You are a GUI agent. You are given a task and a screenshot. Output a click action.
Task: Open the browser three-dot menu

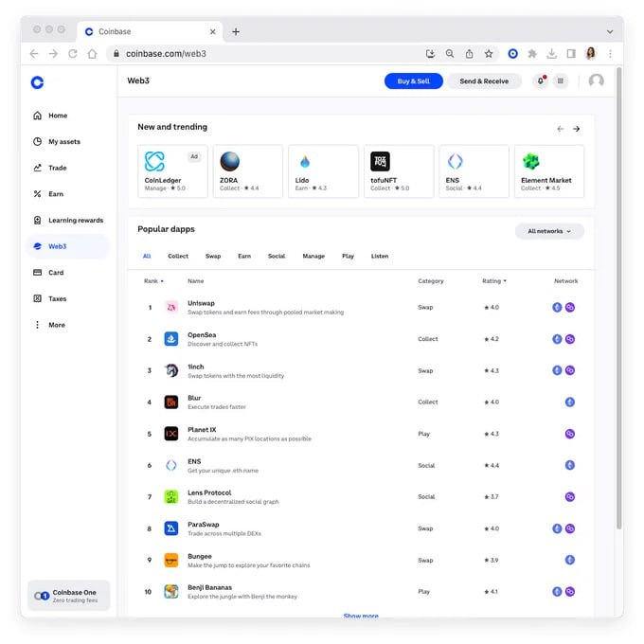(610, 54)
